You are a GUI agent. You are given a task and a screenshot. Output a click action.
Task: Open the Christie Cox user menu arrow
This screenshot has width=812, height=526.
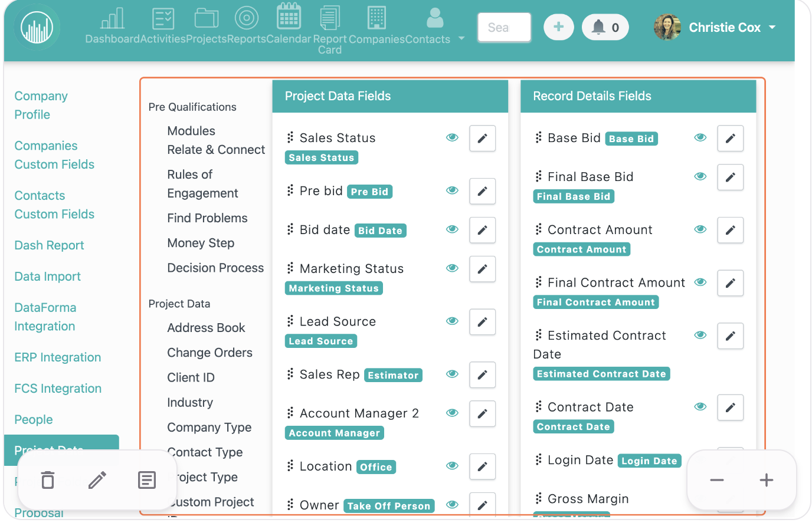[x=772, y=27]
